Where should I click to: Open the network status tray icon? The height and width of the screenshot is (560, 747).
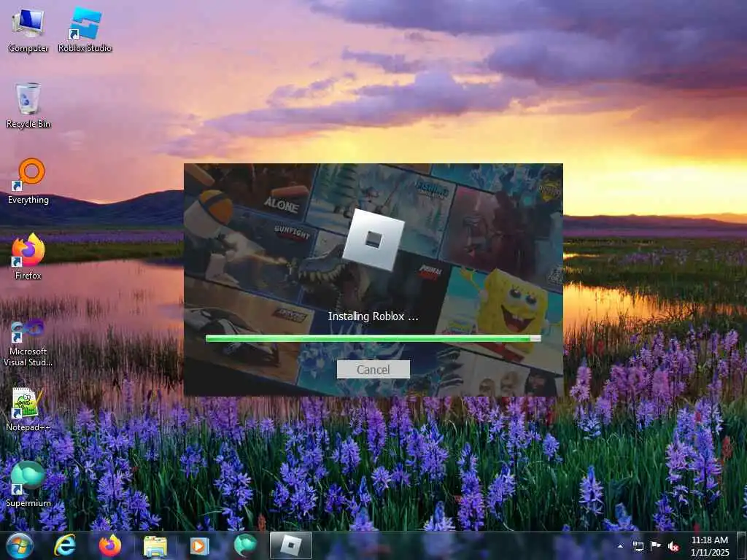tap(638, 546)
